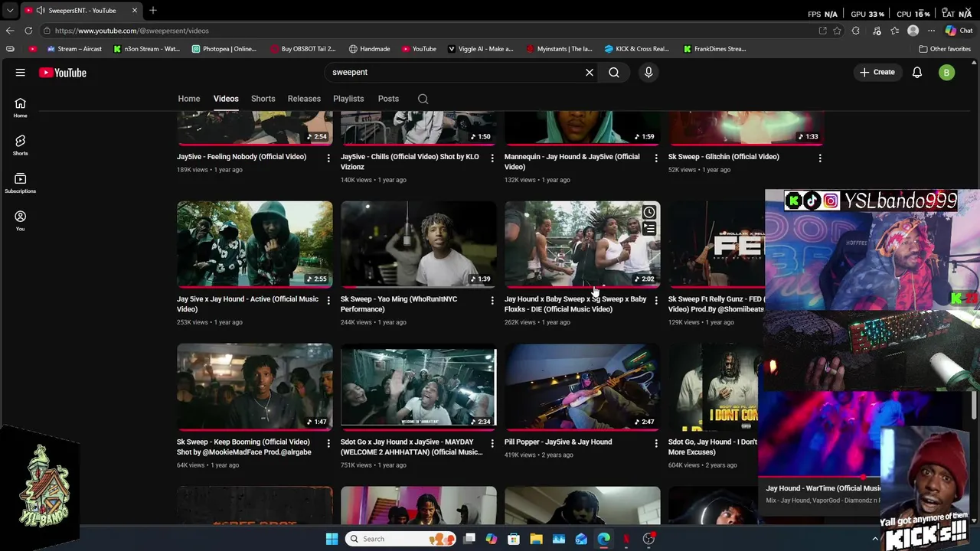Open Subscriptions in the left sidebar
Image resolution: width=980 pixels, height=551 pixels.
[21, 183]
